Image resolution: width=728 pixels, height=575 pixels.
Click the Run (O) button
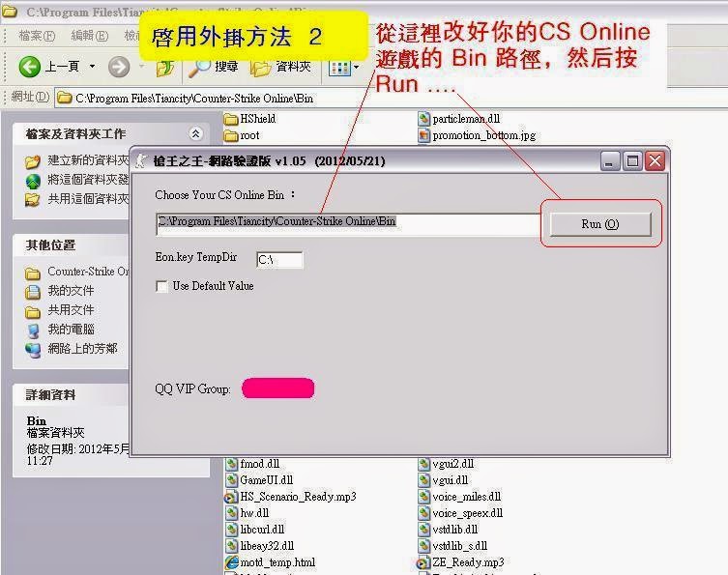(x=600, y=224)
